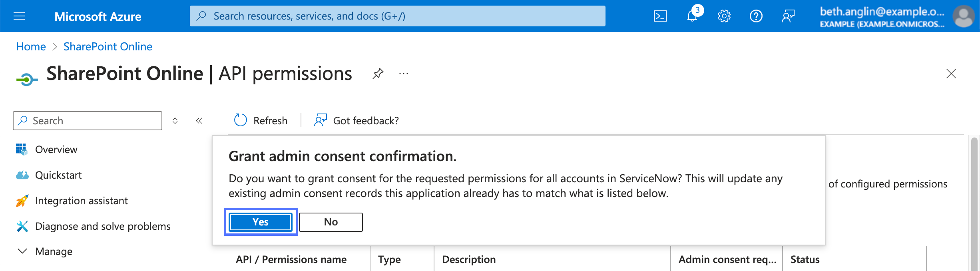This screenshot has width=980, height=271.
Task: Open the hamburger portal menu
Action: (x=19, y=16)
